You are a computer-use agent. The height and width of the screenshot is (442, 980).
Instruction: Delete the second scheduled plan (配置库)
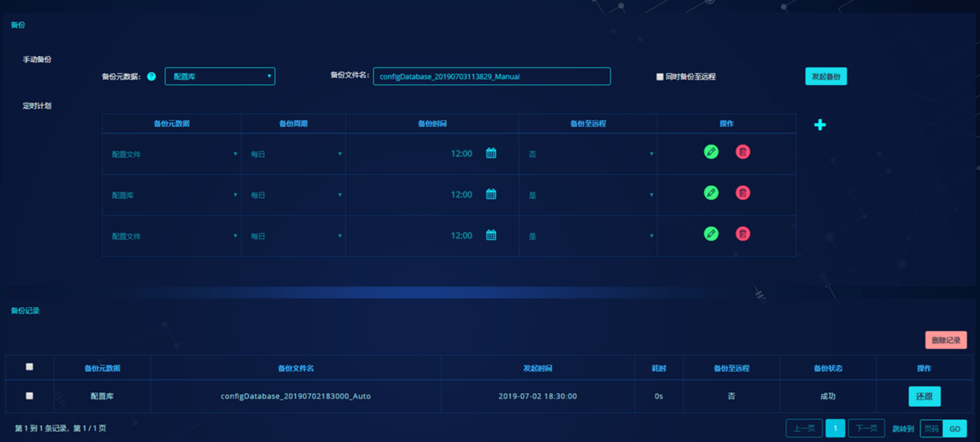click(x=742, y=193)
